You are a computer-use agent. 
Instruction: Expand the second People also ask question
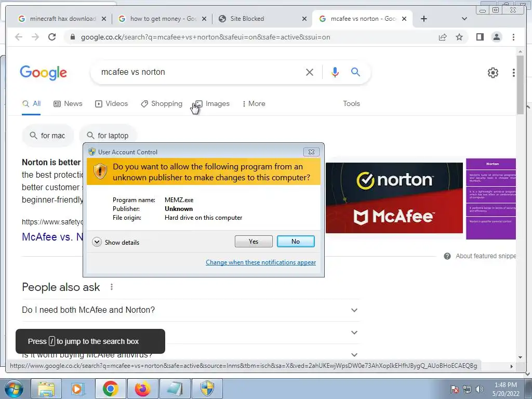pyautogui.click(x=354, y=332)
